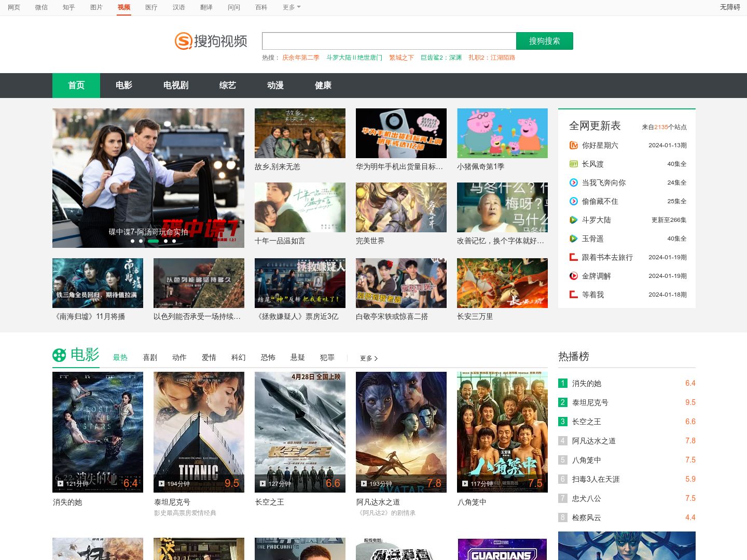Open 消失的她 ranked first in 热播榜
The height and width of the screenshot is (560, 747).
click(x=587, y=383)
